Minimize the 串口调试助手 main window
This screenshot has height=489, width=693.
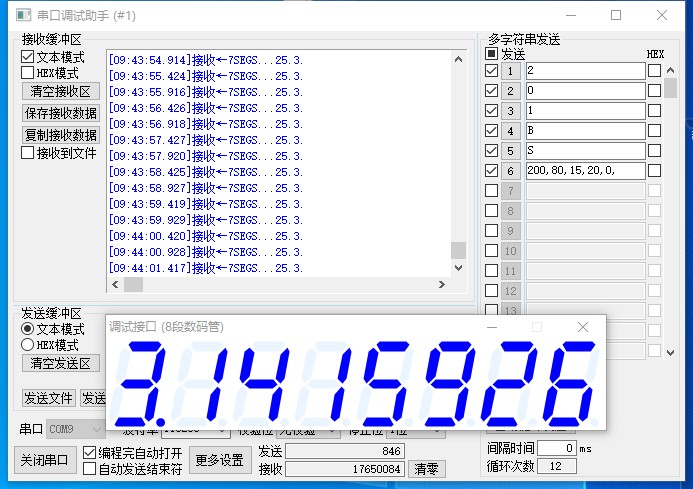click(x=571, y=15)
